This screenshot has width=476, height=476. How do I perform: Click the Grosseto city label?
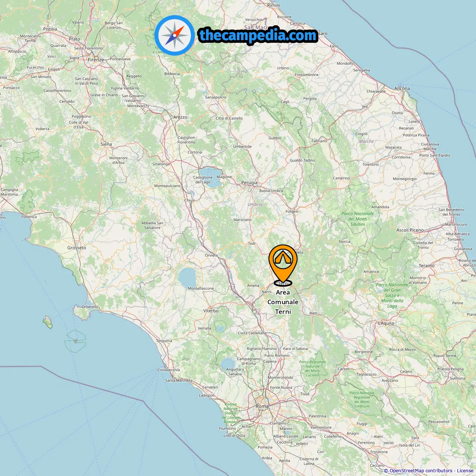pyautogui.click(x=77, y=248)
